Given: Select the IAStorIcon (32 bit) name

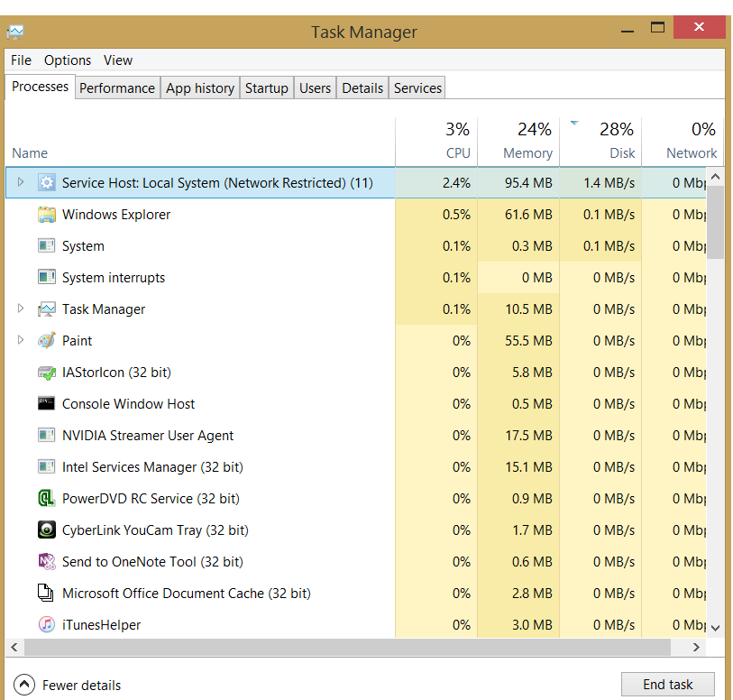Looking at the screenshot, I should pyautogui.click(x=116, y=373).
